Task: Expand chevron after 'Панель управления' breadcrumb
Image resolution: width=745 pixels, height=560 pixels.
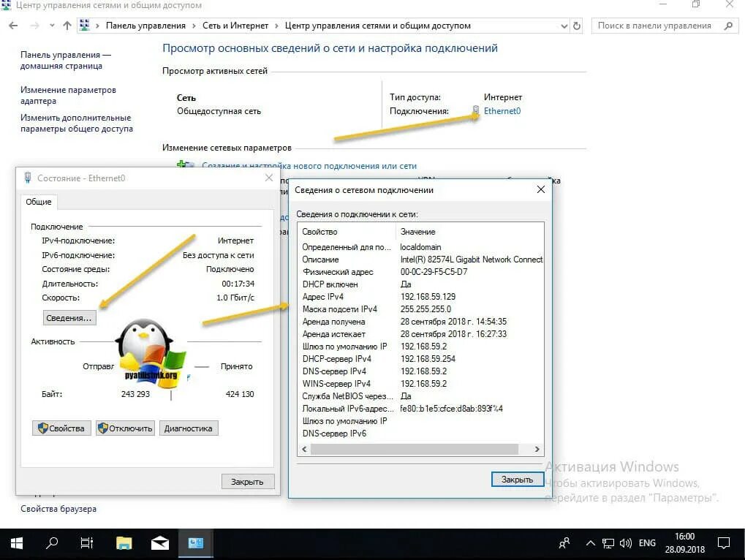Action: click(194, 26)
